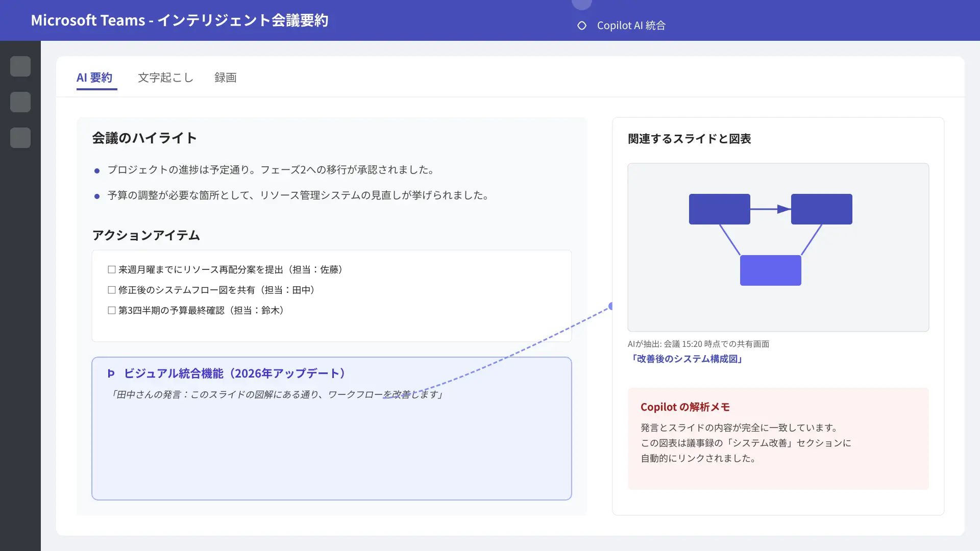Select the 会議のハイライト heading
This screenshot has width=980, height=551.
(144, 138)
